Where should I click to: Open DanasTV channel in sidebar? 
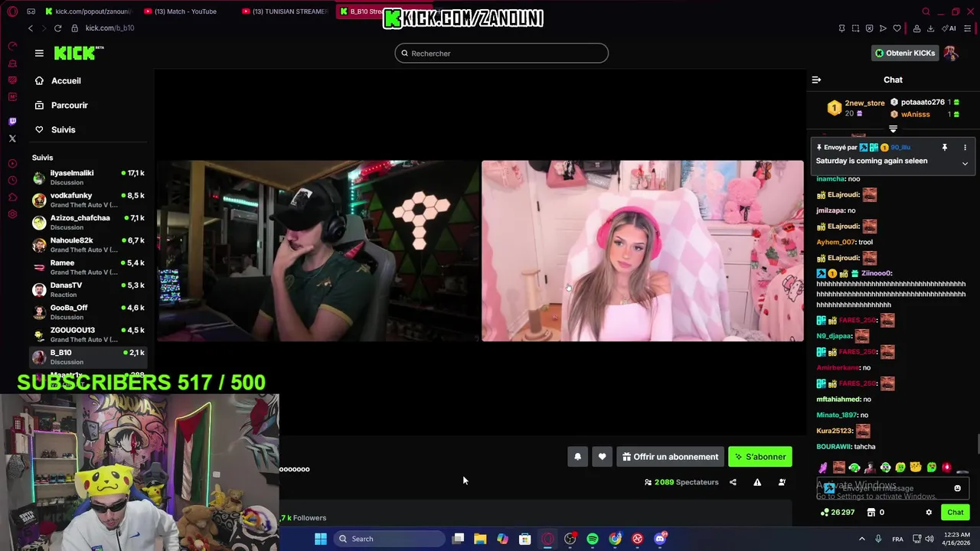click(x=89, y=289)
